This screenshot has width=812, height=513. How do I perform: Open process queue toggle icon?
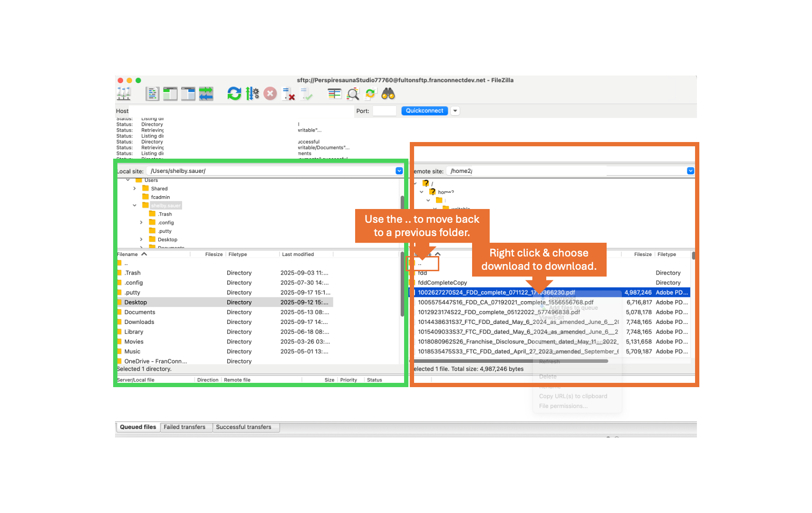252,94
